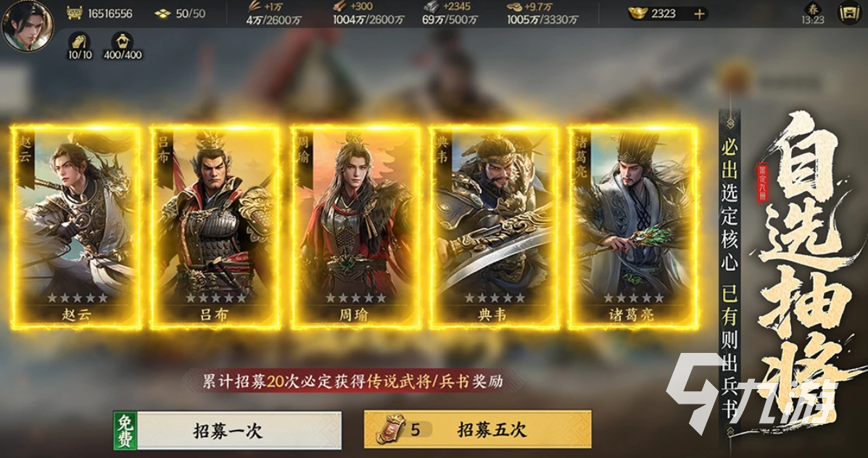Open the 10/10 token icon
Screen dimensions: 868x458
[80, 41]
